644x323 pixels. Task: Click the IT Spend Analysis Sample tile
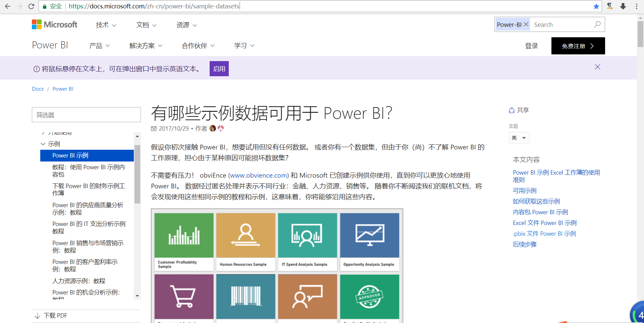(x=308, y=242)
